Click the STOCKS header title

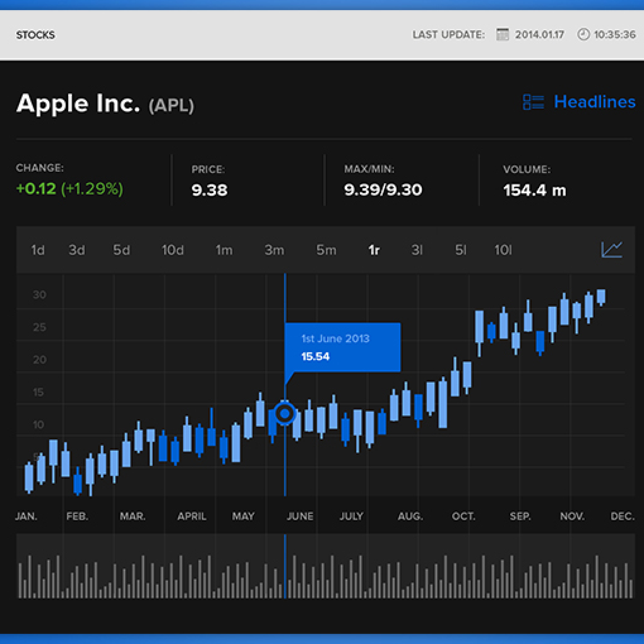pyautogui.click(x=35, y=35)
